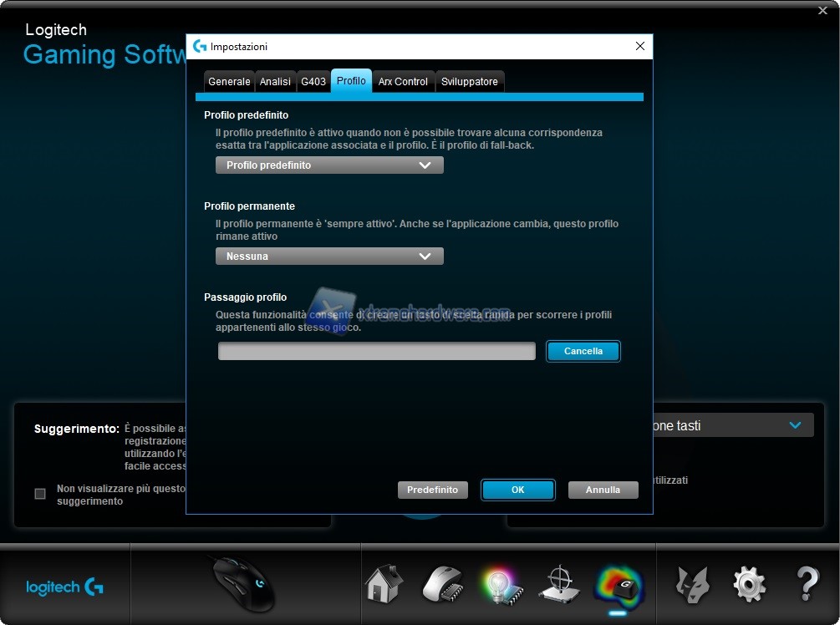
Task: Open the 'Nessuna' permanent profile dropdown
Action: 329,257
